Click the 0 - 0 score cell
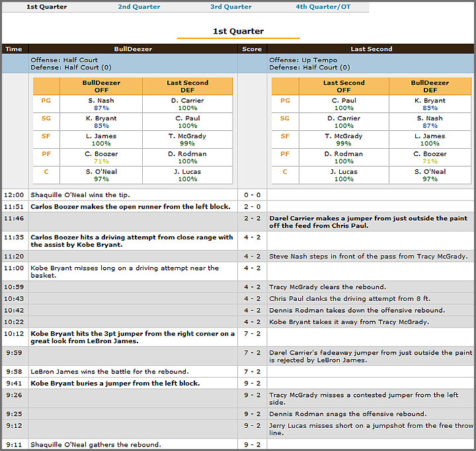This screenshot has height=451, width=476. click(x=252, y=195)
